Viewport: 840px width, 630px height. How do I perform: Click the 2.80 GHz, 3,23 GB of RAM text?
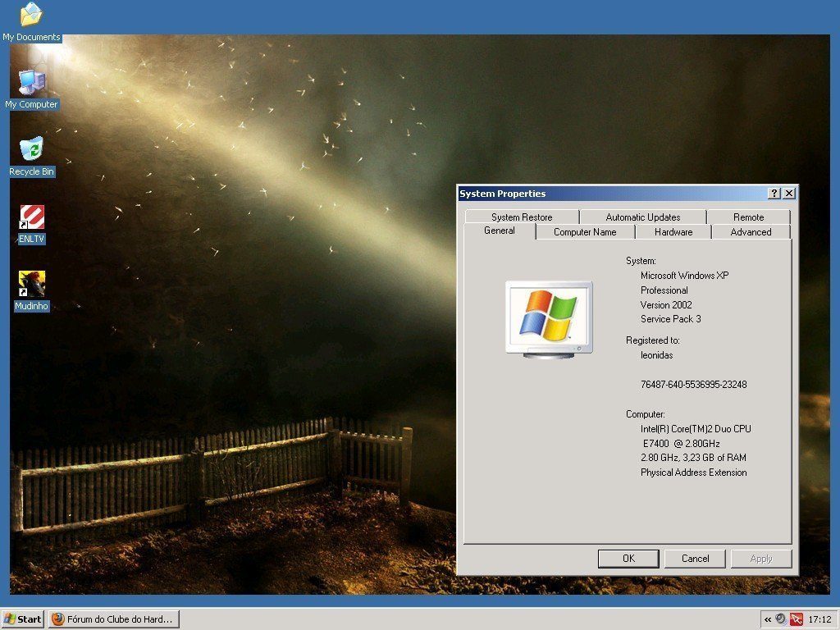click(693, 458)
